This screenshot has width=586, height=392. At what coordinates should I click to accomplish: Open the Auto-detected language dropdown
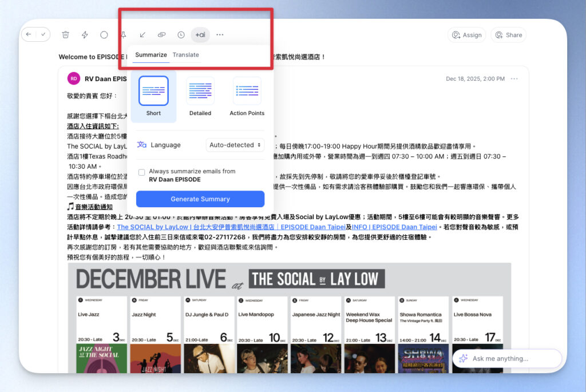(x=235, y=145)
